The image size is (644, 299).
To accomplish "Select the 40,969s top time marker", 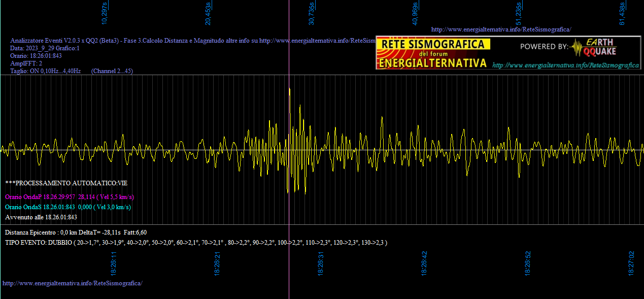I will [415, 13].
